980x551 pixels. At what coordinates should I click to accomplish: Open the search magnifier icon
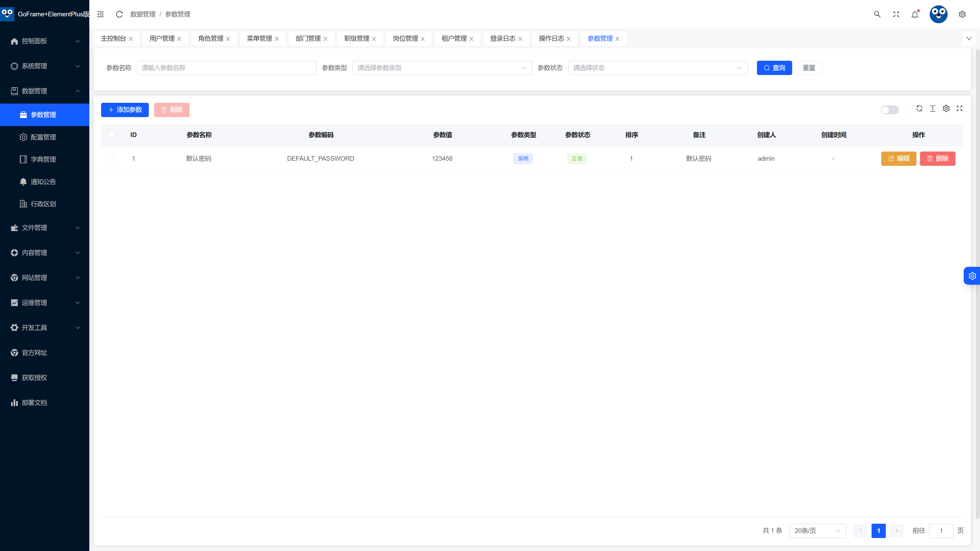point(877,14)
